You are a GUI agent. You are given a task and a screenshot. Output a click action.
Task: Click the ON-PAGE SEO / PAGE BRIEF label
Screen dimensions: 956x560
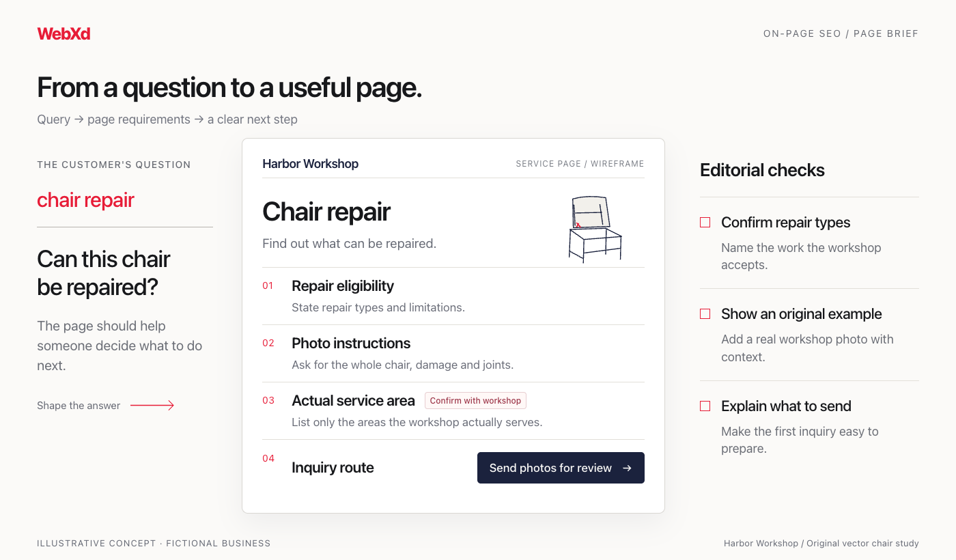coord(841,33)
